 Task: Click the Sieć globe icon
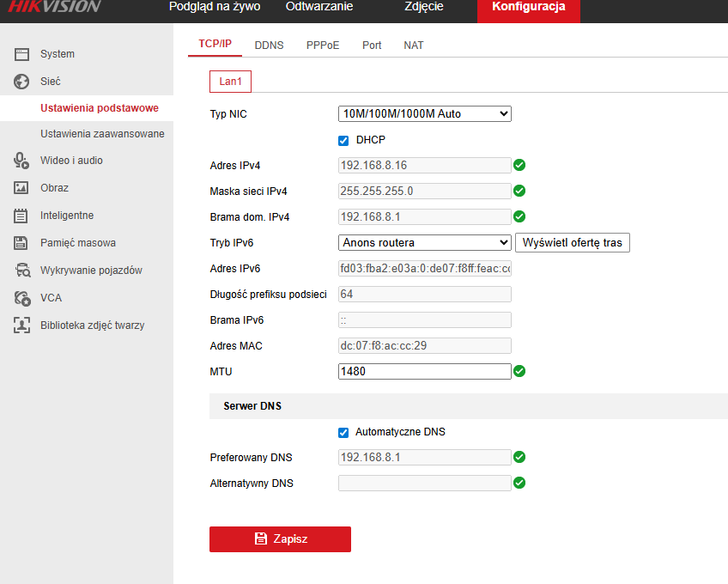point(22,82)
